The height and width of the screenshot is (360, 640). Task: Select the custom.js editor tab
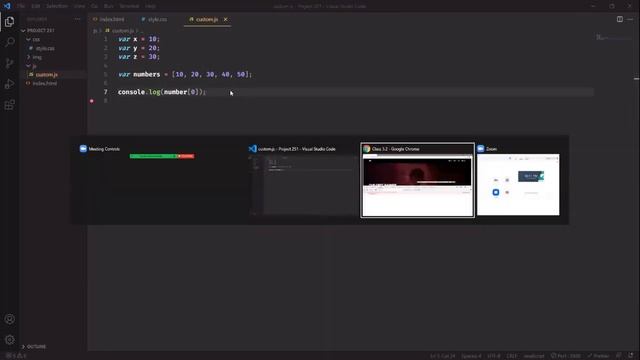tap(207, 19)
